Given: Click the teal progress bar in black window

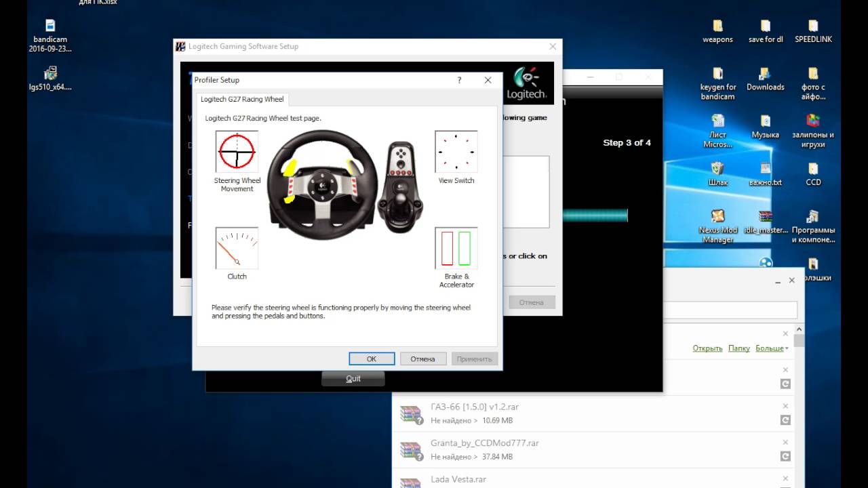Looking at the screenshot, I should 595,216.
